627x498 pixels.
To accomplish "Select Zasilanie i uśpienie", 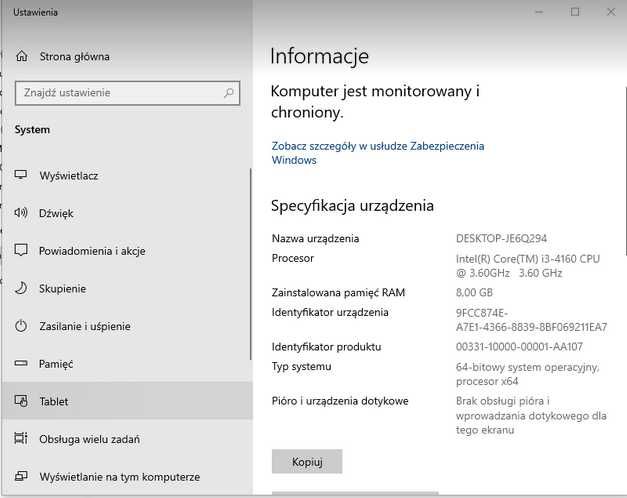I will [x=126, y=326].
